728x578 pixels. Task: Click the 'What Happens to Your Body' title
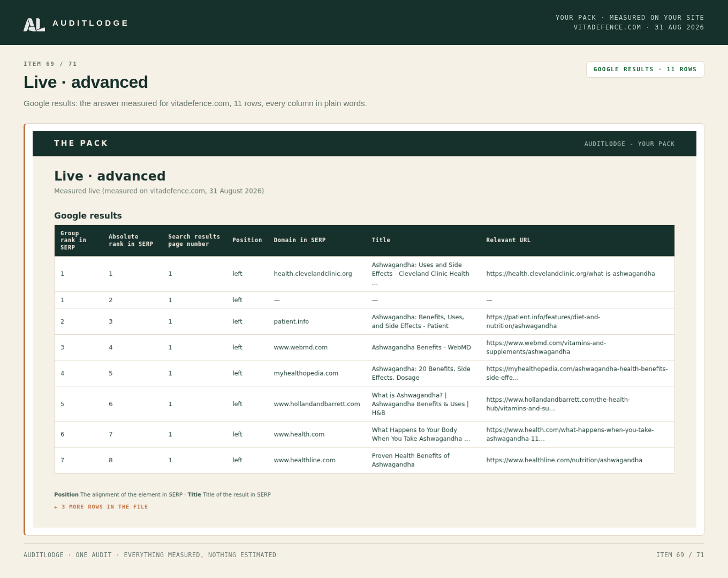pyautogui.click(x=421, y=434)
